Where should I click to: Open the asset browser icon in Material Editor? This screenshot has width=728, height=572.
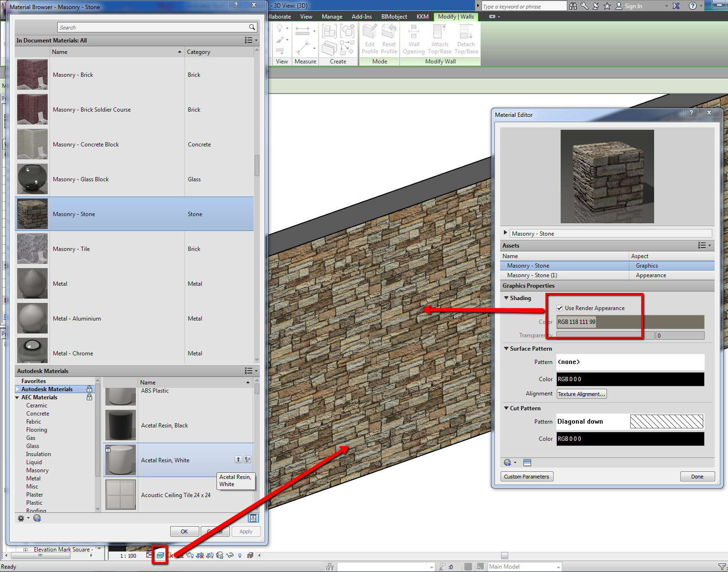527,462
